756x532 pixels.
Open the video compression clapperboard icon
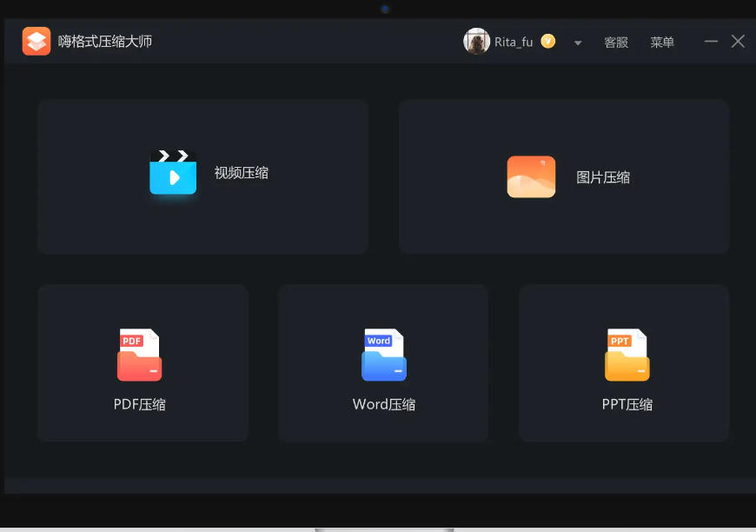coord(173,172)
